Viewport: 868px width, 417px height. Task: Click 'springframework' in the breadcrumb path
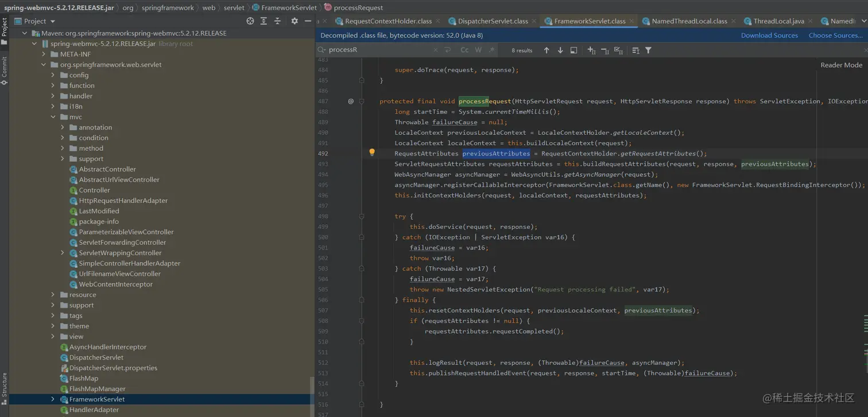167,8
